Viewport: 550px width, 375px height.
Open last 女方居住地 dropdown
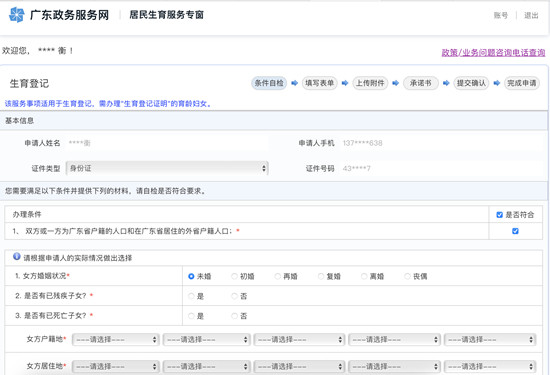click(x=490, y=367)
